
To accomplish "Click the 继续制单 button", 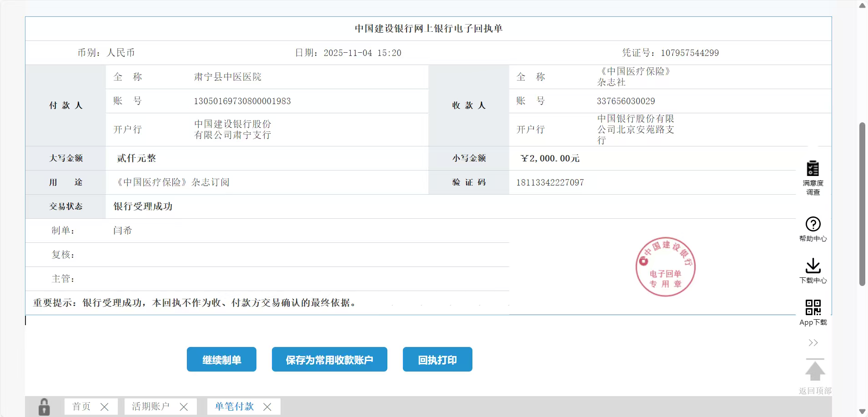I will tap(221, 360).
